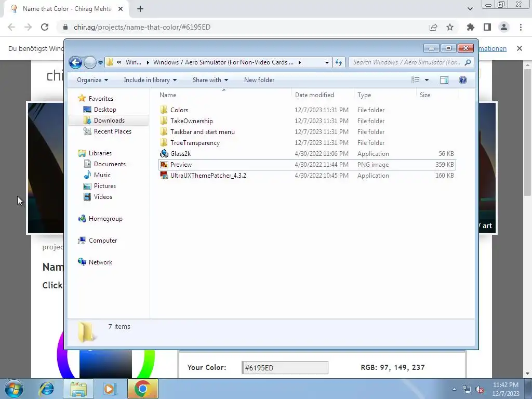Open a new Chrome tab

[x=140, y=9]
